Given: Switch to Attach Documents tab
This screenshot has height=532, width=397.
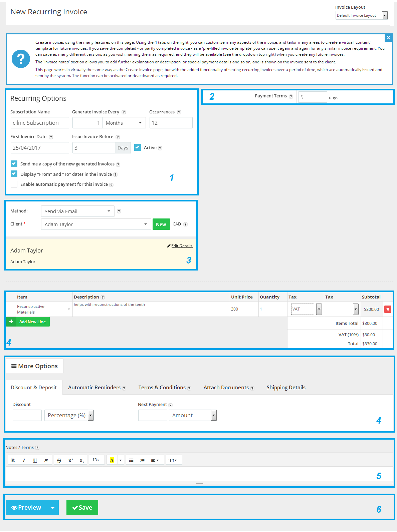Looking at the screenshot, I should tap(229, 387).
